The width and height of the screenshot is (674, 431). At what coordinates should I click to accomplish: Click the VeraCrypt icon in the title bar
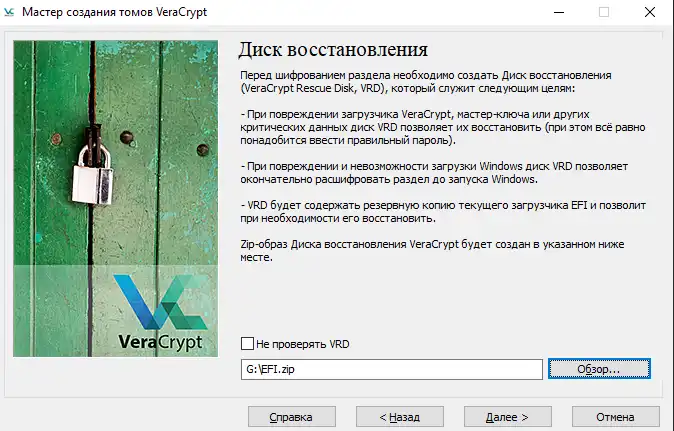(11, 12)
